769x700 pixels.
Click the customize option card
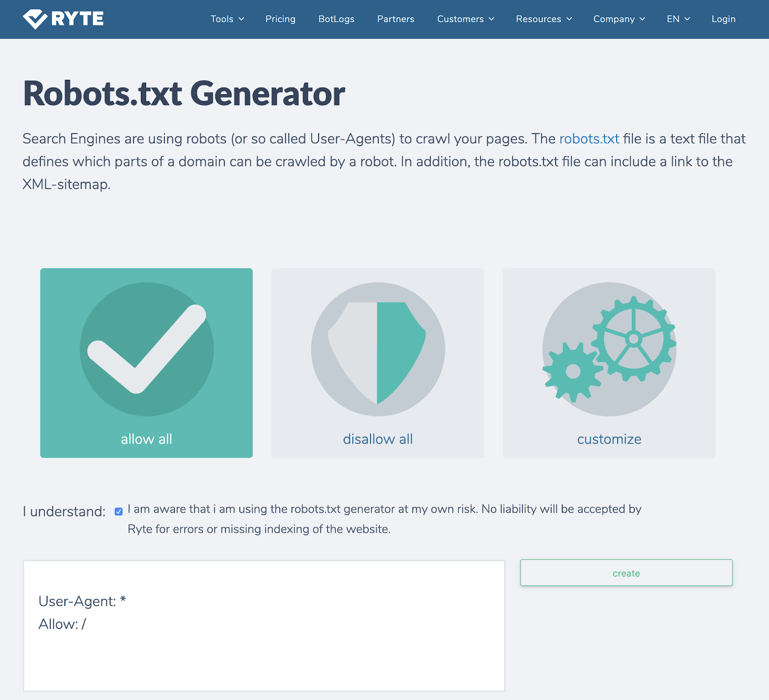pyautogui.click(x=608, y=363)
